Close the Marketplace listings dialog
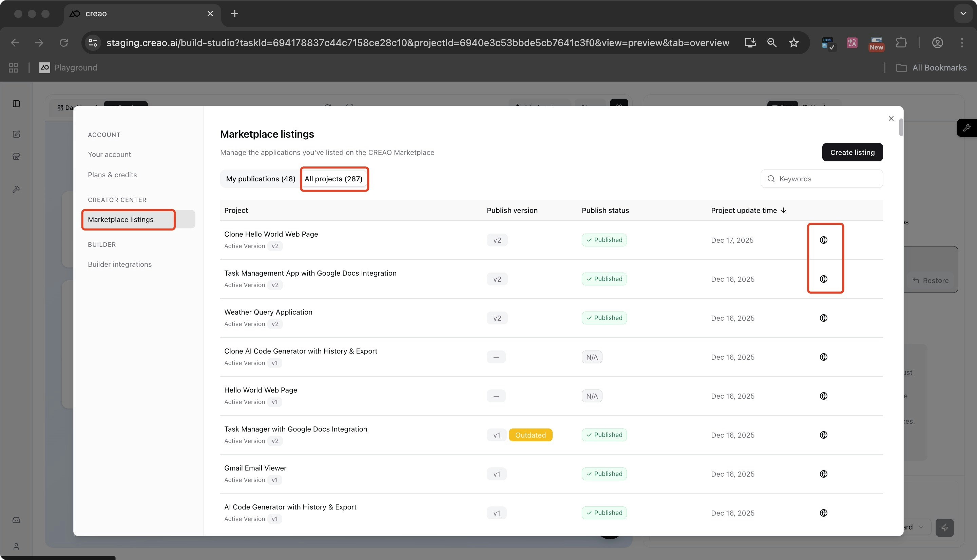This screenshot has width=977, height=560. (891, 118)
